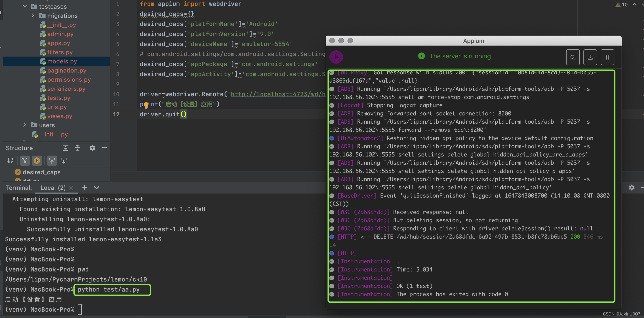Toggle Show Fields filter button

[37, 161]
